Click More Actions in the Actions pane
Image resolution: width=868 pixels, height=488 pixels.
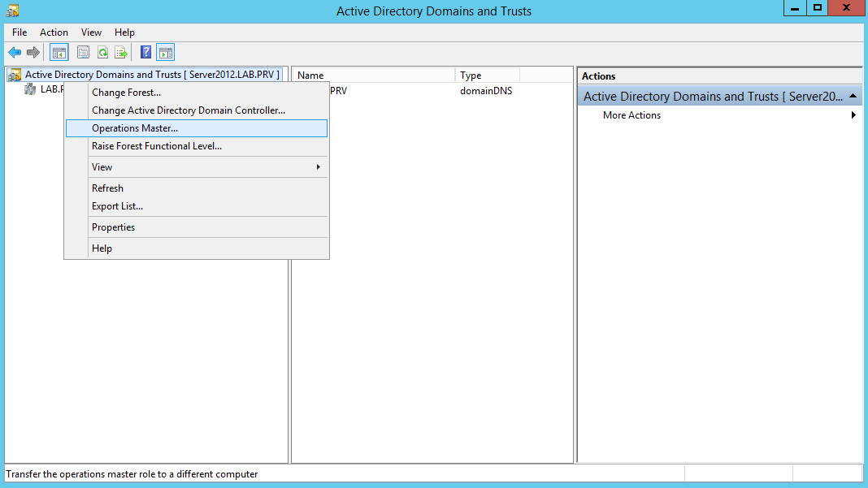click(x=631, y=115)
